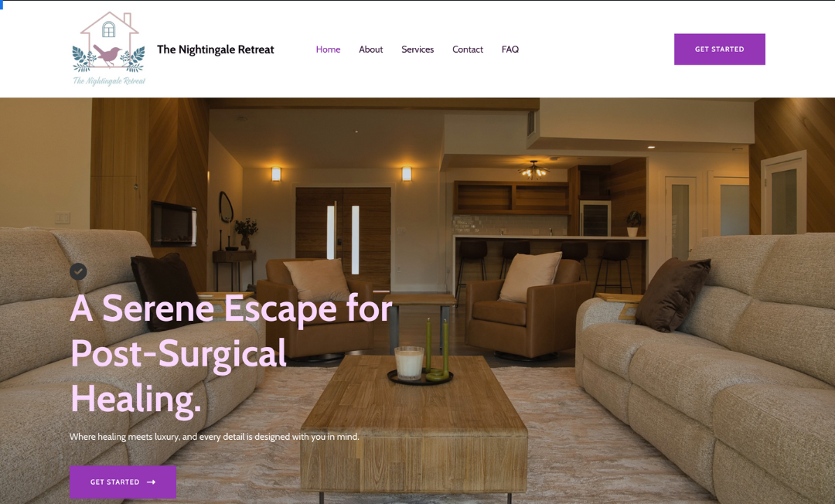Click the Serene Escape headline text

click(231, 352)
